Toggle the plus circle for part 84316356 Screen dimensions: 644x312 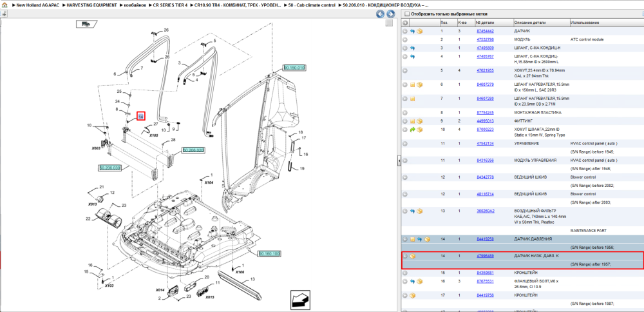click(x=405, y=161)
